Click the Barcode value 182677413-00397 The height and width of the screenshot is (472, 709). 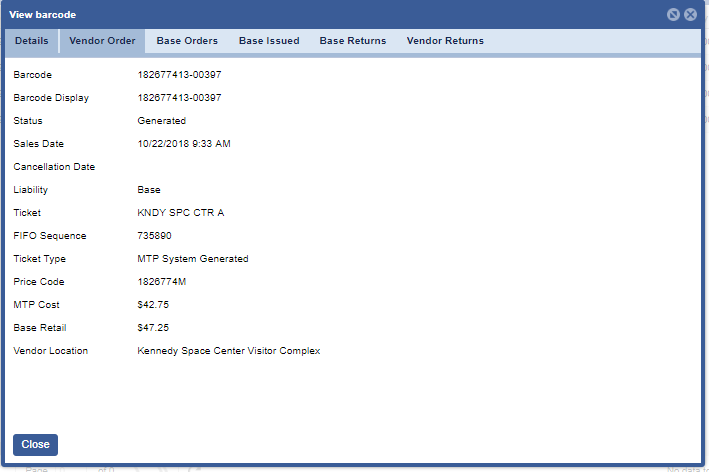click(179, 75)
